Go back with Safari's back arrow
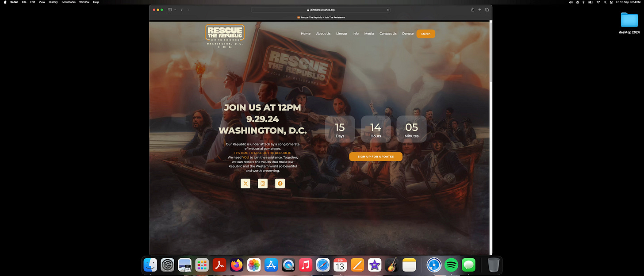644x276 pixels. point(181,10)
